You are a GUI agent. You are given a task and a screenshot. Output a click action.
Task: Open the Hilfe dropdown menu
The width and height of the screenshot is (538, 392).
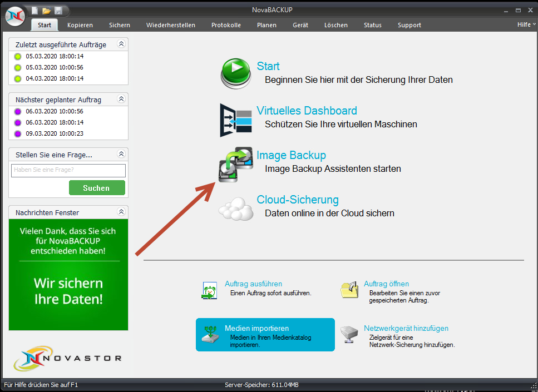tap(526, 24)
